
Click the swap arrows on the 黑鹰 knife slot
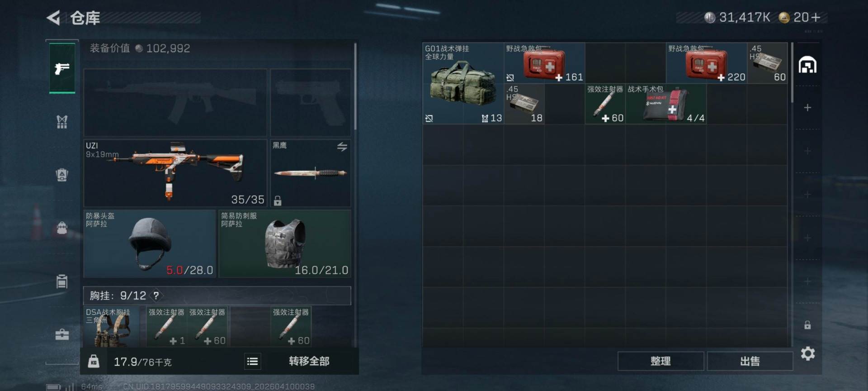click(x=342, y=147)
